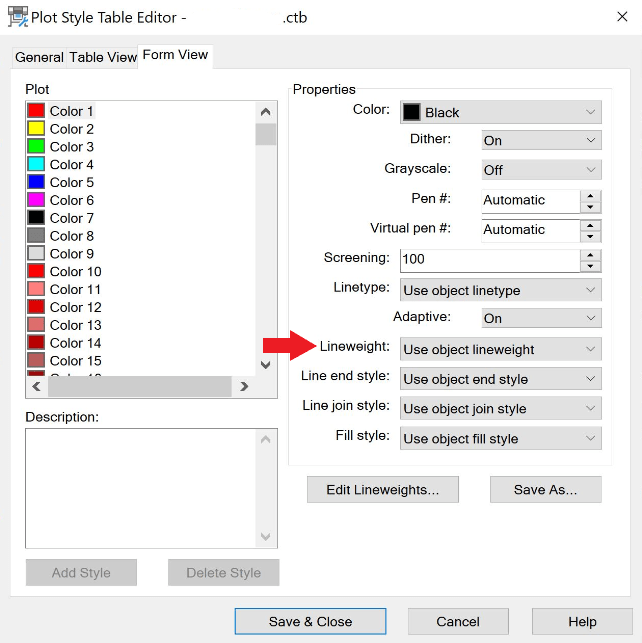Image resolution: width=642 pixels, height=643 pixels.
Task: Click the Help button
Action: pos(582,622)
